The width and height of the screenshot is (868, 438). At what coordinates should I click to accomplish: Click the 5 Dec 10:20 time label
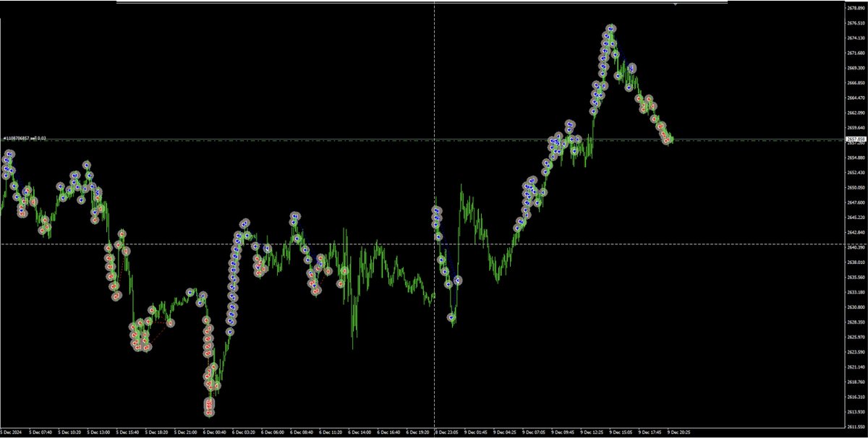69,432
